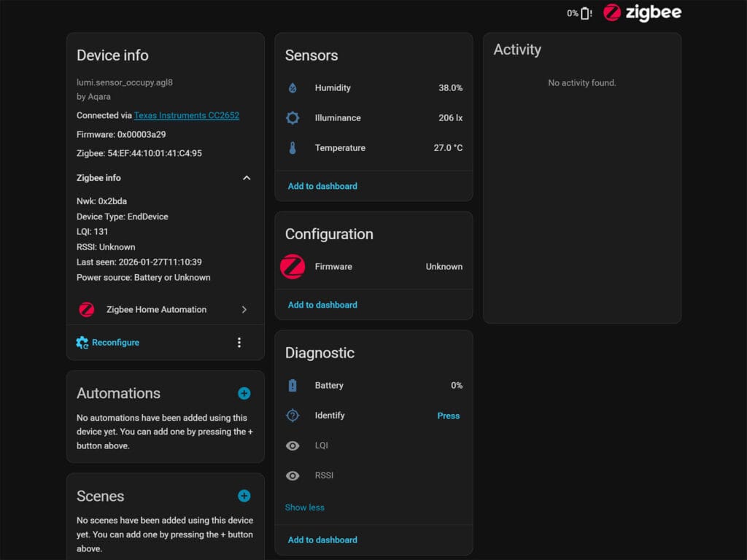Open the three-dot overflow menu
747x560 pixels.
click(239, 342)
